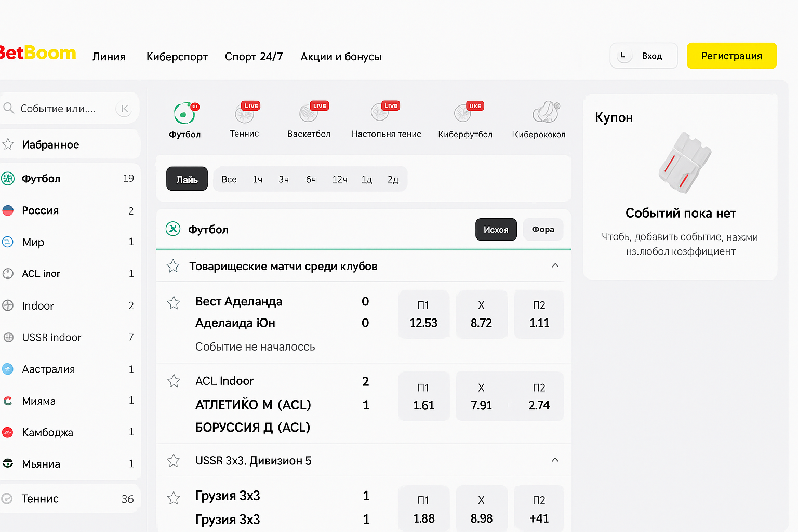Collapse the Товарищеские матчи среди клубов section

[555, 266]
